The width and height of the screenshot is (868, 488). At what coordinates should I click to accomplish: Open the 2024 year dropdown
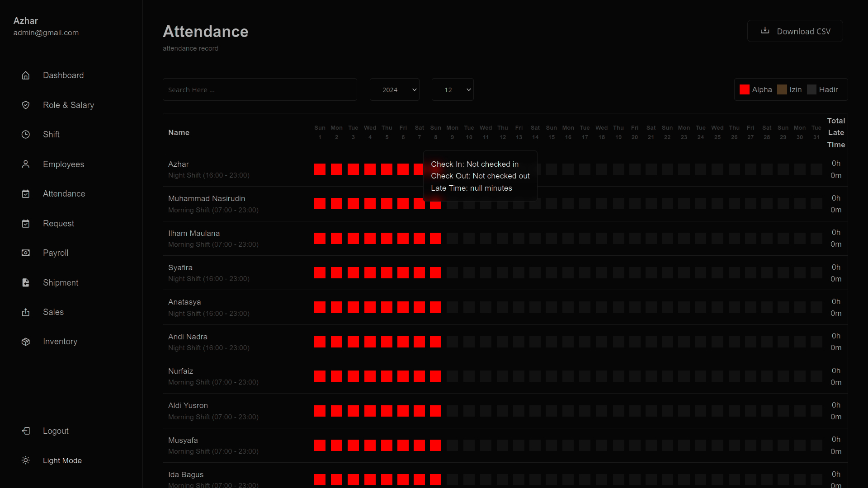click(394, 89)
